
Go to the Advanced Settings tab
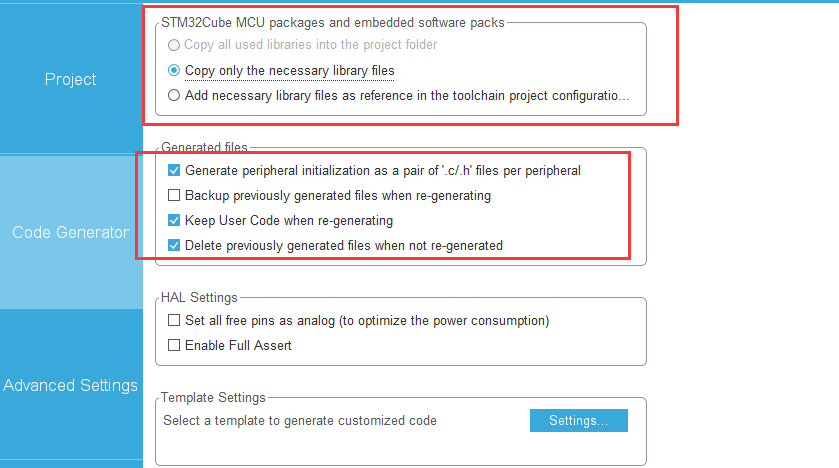pyautogui.click(x=70, y=385)
